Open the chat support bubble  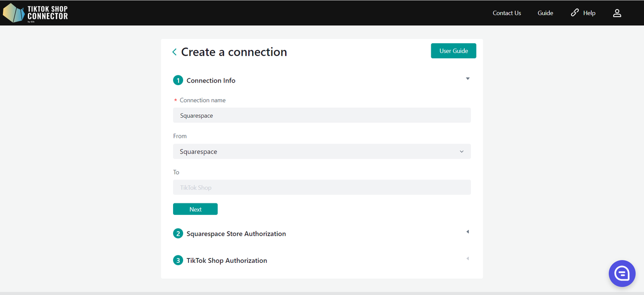pyautogui.click(x=622, y=273)
